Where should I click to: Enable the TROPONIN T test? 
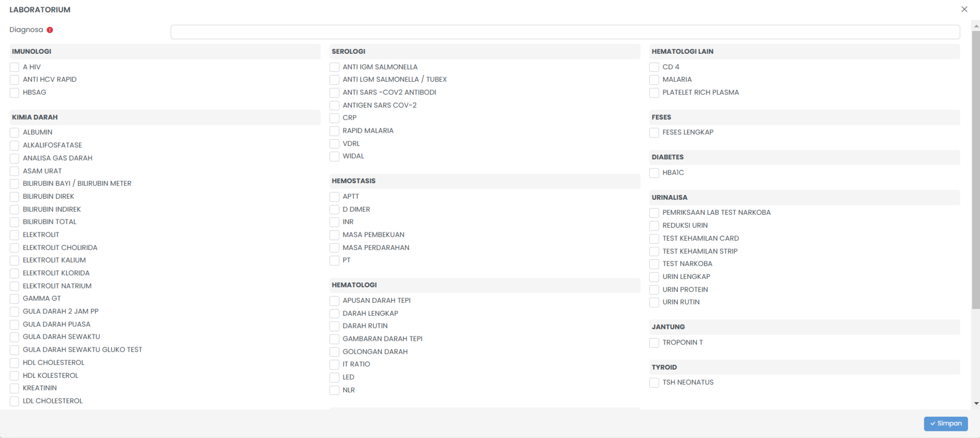(654, 343)
